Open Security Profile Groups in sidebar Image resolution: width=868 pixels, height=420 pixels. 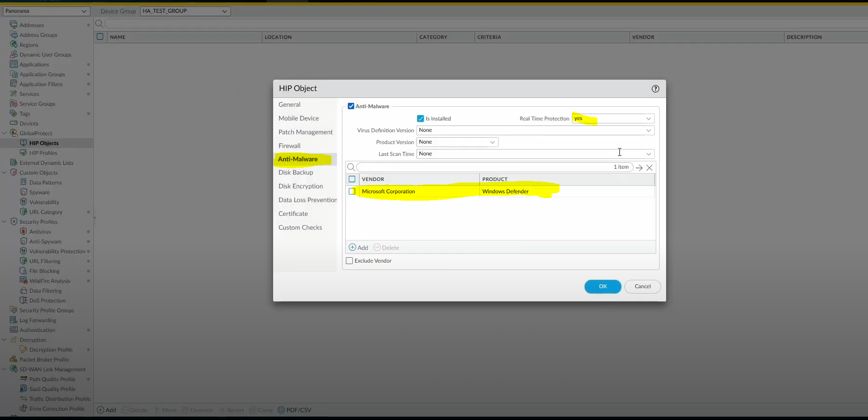click(47, 310)
